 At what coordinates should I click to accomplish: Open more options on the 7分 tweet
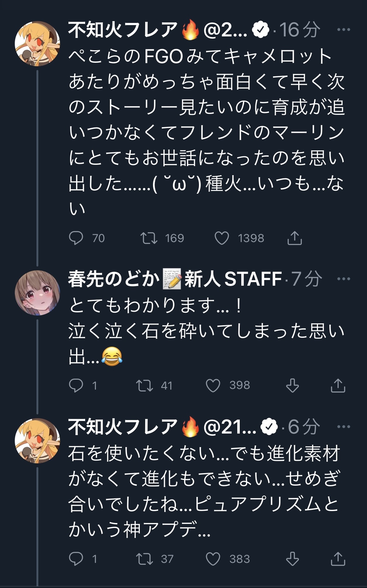click(343, 279)
